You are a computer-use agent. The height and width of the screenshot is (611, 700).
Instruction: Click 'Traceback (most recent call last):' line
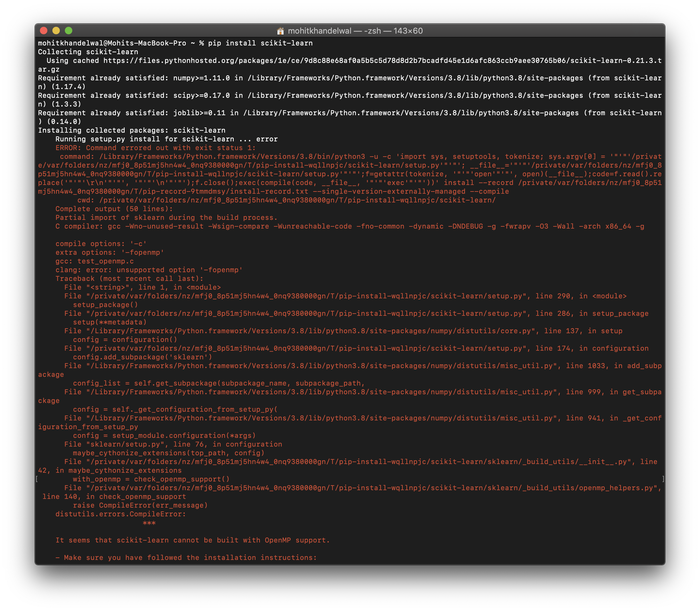coord(129,279)
